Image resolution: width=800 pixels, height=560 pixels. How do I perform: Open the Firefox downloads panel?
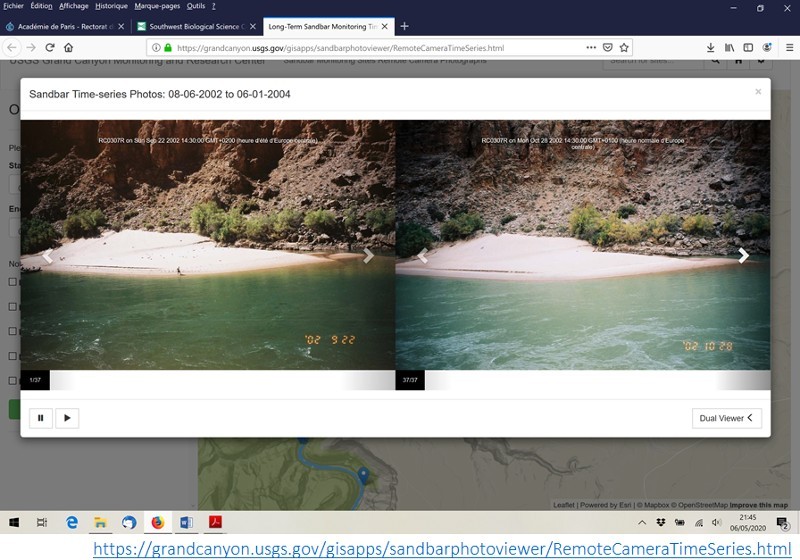(710, 47)
